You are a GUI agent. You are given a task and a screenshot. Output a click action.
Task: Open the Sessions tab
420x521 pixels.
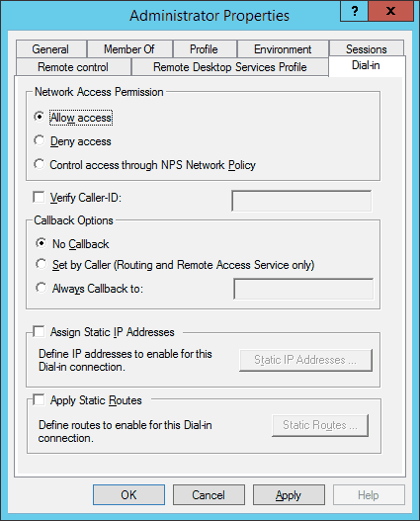click(x=367, y=49)
